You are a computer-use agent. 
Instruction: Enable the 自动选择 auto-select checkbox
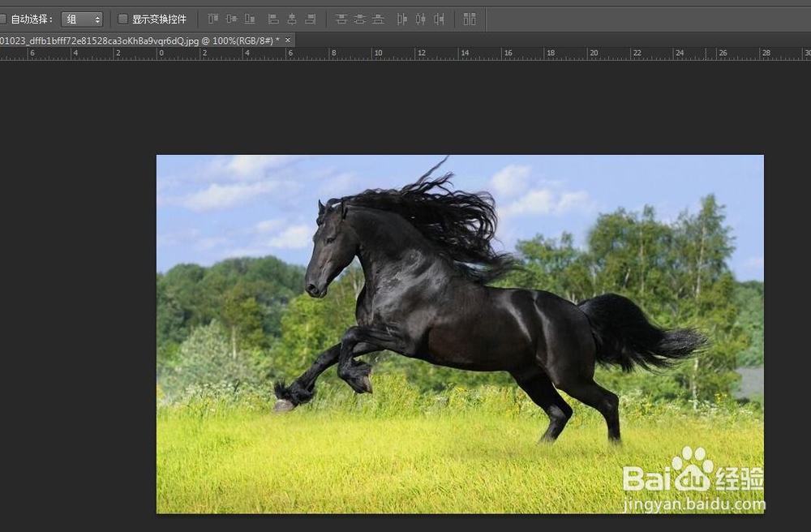[2, 19]
